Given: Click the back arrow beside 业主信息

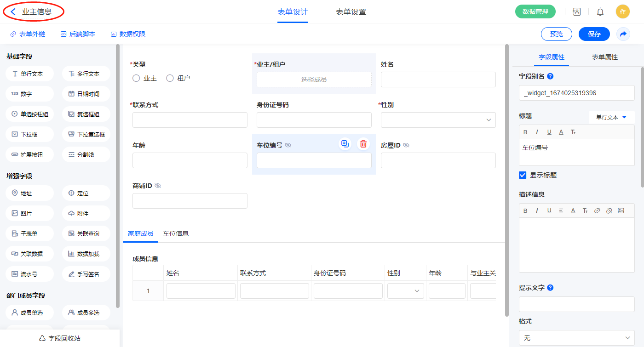Looking at the screenshot, I should [13, 12].
